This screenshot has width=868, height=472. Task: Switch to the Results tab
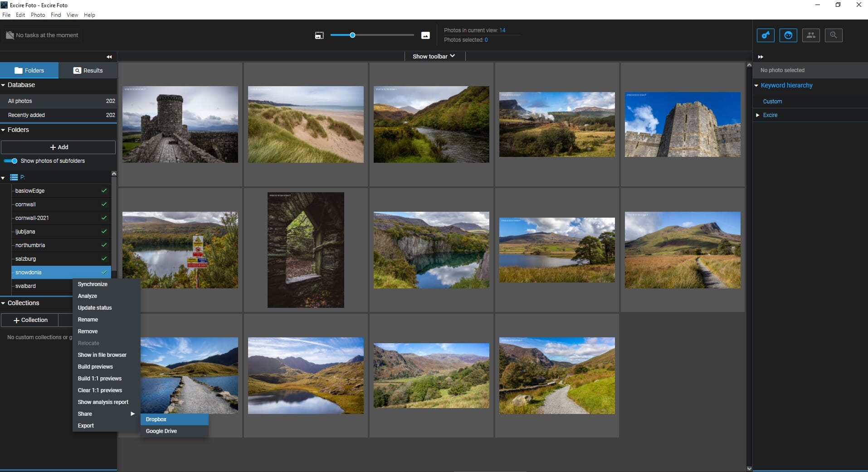click(88, 70)
